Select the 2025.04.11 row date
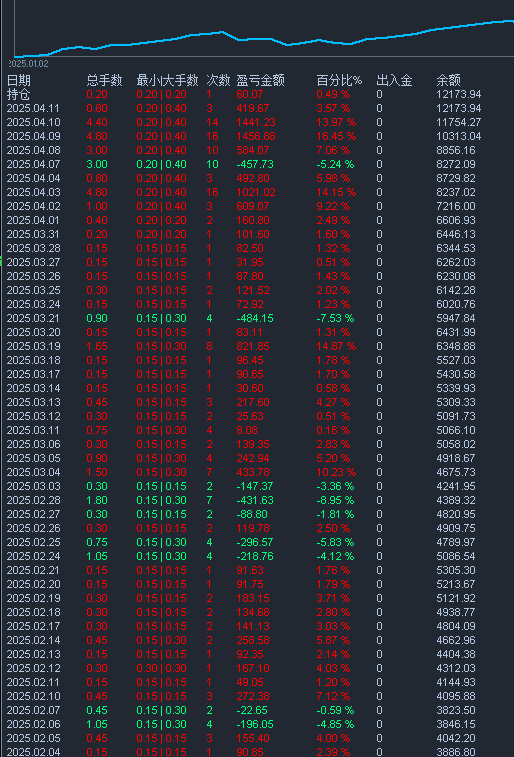Screen dimensions: 514x757 click(x=33, y=108)
